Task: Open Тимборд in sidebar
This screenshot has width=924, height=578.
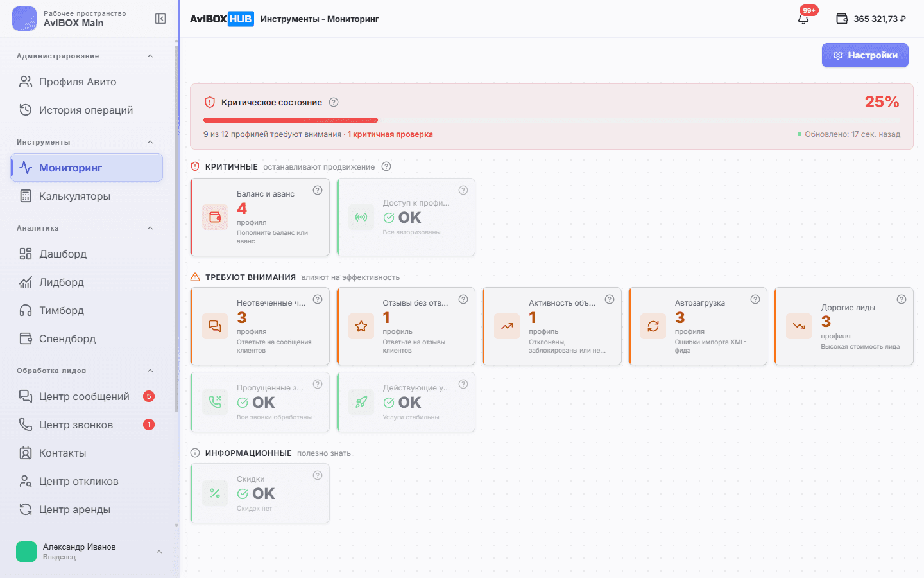Action: (x=87, y=310)
